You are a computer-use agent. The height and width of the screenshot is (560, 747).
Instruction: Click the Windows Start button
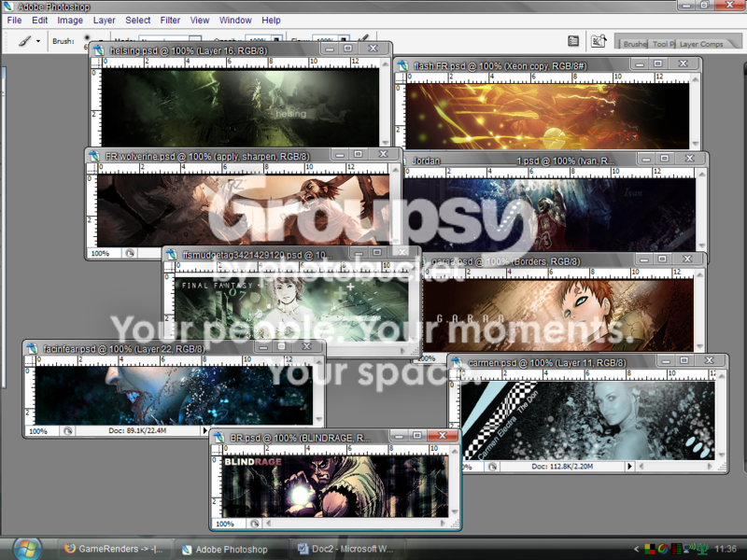(x=27, y=548)
